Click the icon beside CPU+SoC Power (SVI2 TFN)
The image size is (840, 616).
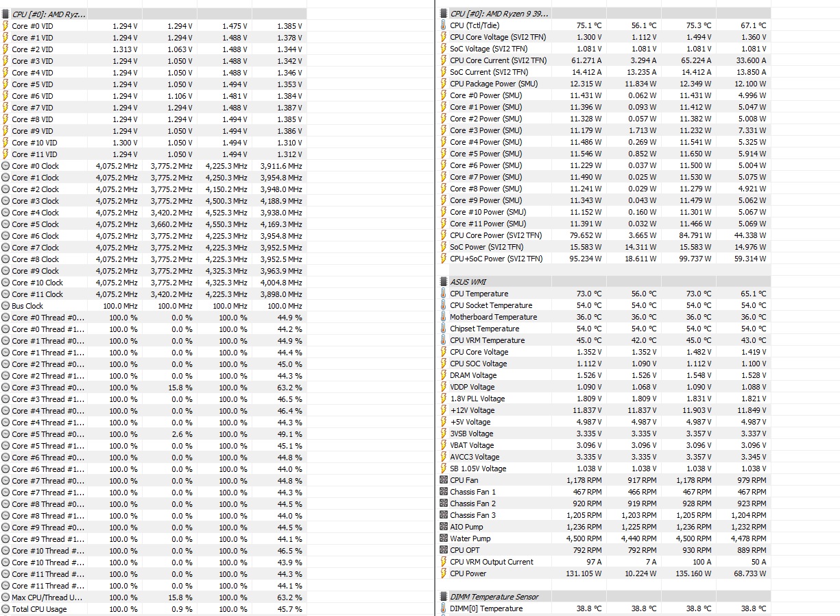[443, 258]
